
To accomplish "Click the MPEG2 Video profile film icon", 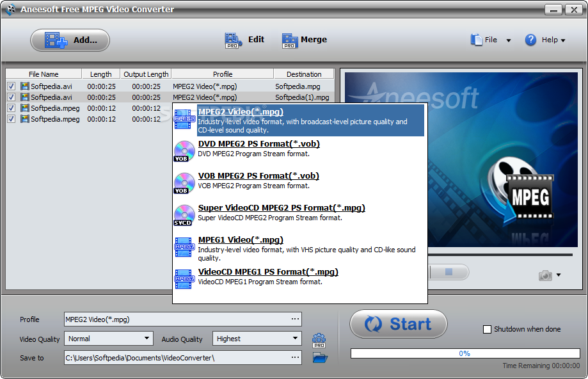I will (x=184, y=119).
